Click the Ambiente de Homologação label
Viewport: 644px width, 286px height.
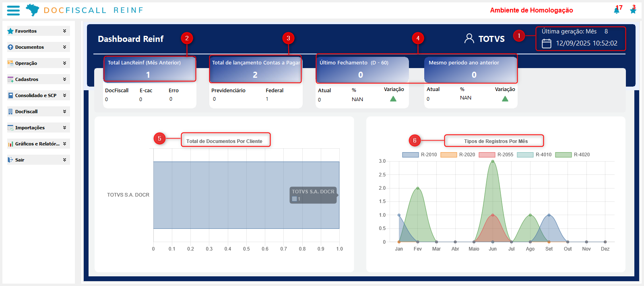pos(531,10)
